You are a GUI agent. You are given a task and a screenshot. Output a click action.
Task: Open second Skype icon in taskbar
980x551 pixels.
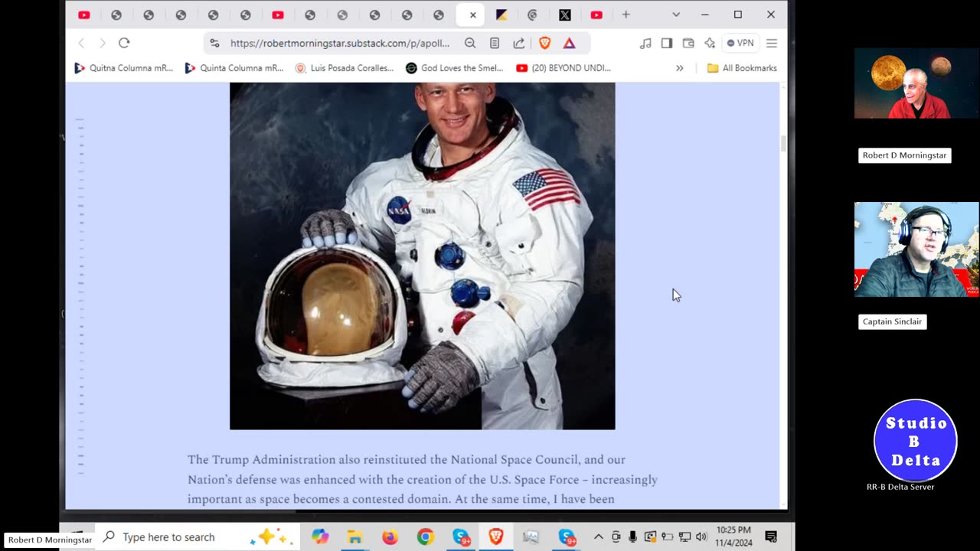(x=567, y=537)
